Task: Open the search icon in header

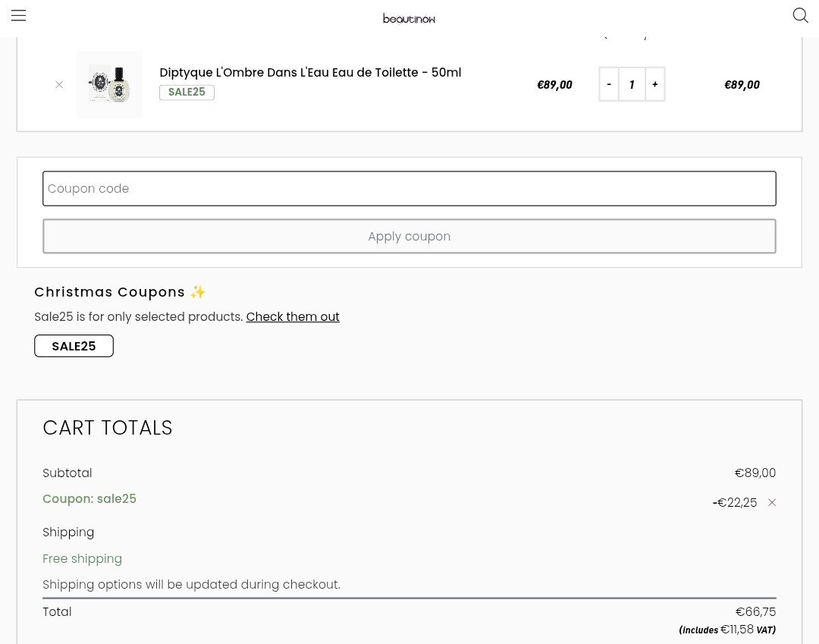Action: 800,15
